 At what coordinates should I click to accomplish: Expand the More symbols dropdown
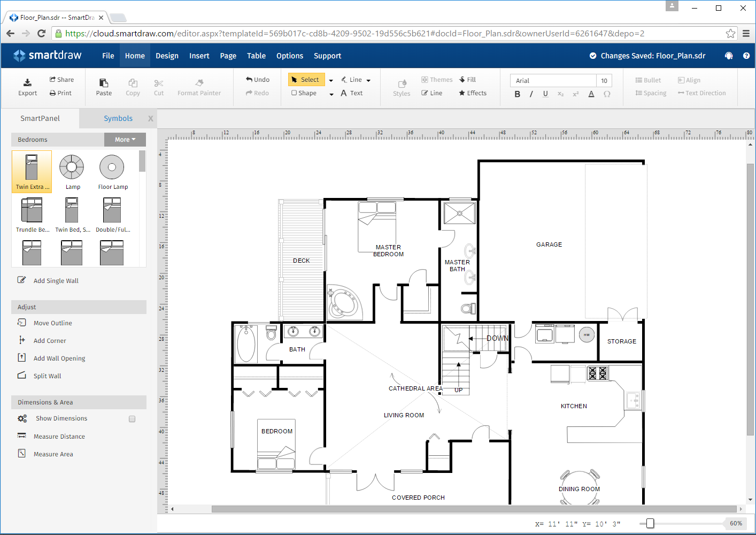[125, 139]
